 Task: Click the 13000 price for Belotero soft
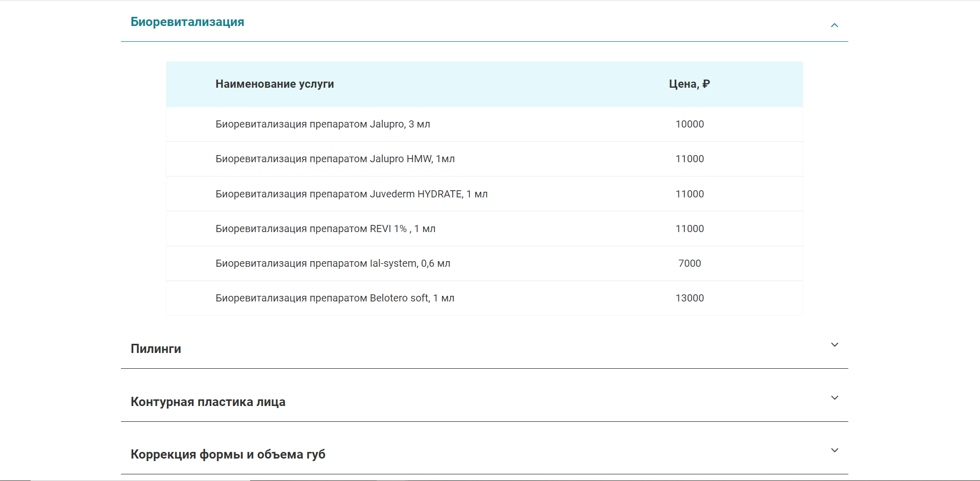689,298
